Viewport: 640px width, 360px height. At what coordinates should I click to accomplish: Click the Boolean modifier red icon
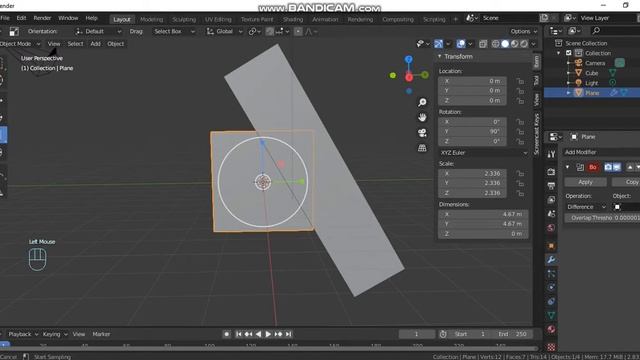click(593, 167)
